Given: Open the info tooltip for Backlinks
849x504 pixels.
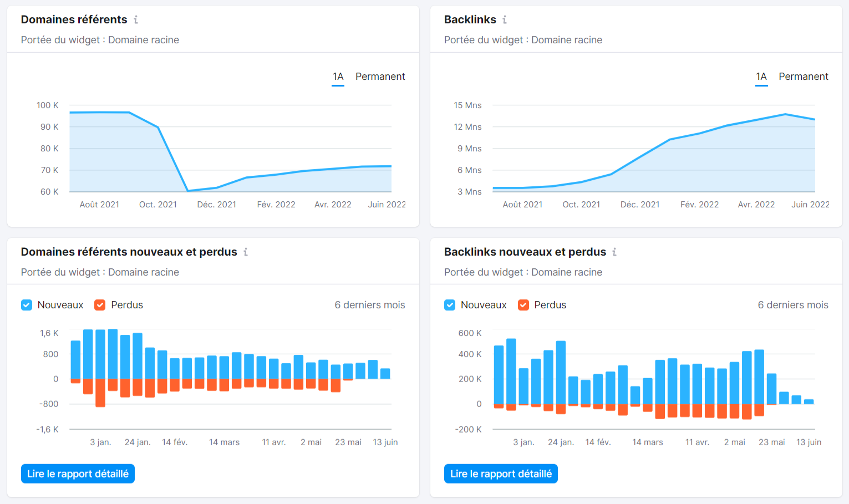Looking at the screenshot, I should coord(504,19).
